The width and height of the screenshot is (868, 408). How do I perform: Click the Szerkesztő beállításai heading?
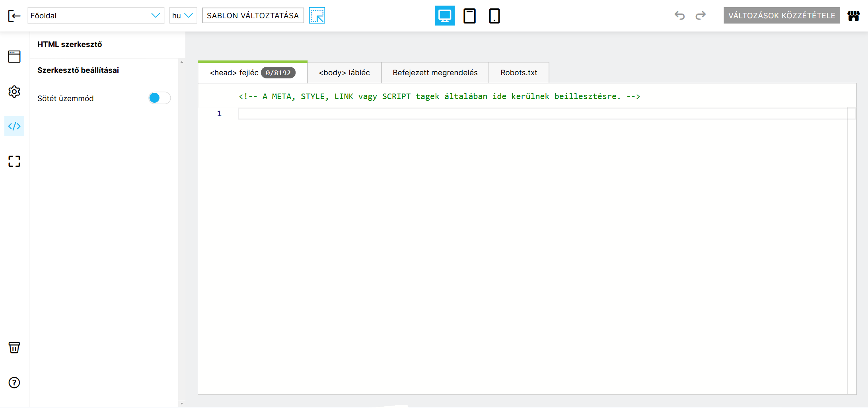tap(78, 70)
